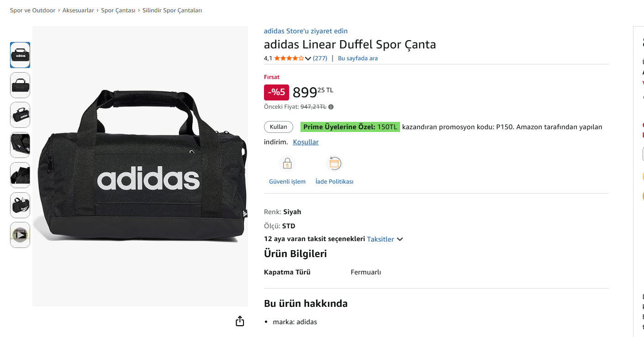Click the Kullan promo code button
644x337 pixels.
coord(279,127)
